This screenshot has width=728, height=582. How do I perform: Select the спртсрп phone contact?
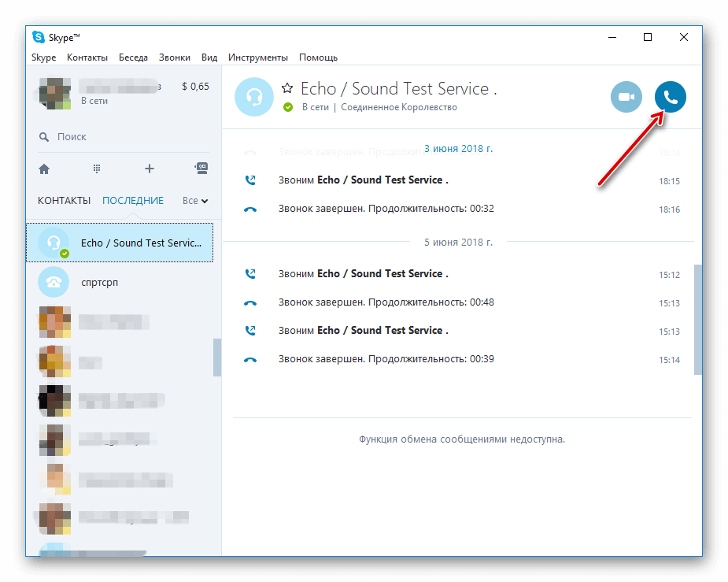[x=99, y=282]
